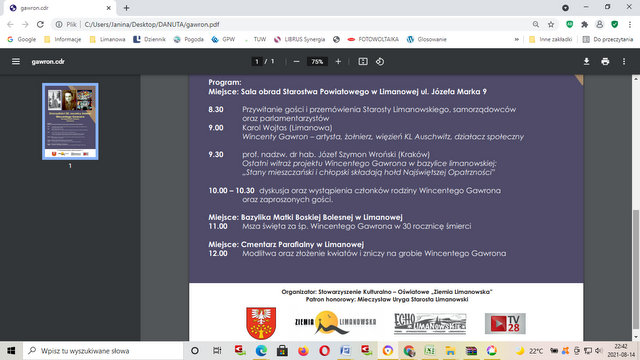Go back to previous page

point(10,24)
